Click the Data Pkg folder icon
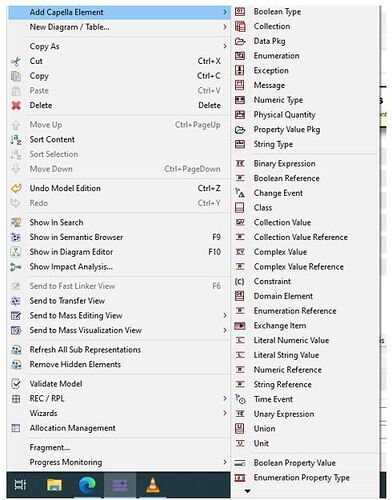Viewport: 392px width, 500px height. coord(240,41)
